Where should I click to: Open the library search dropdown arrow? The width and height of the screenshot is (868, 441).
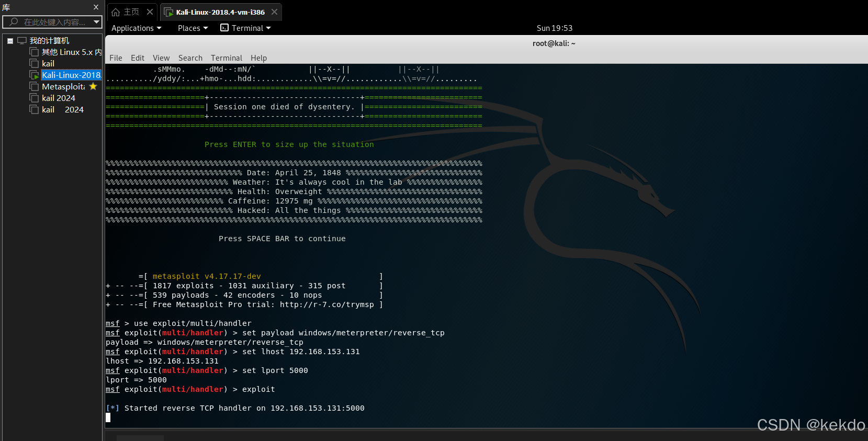pos(96,22)
